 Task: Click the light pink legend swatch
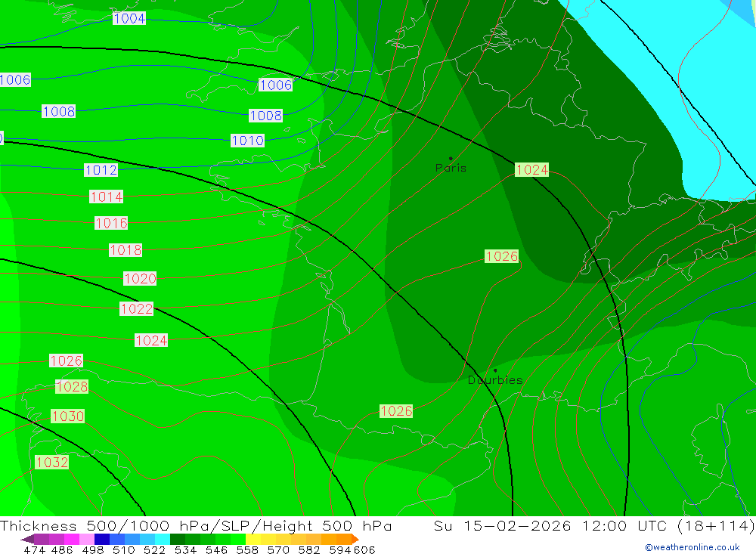point(87,539)
